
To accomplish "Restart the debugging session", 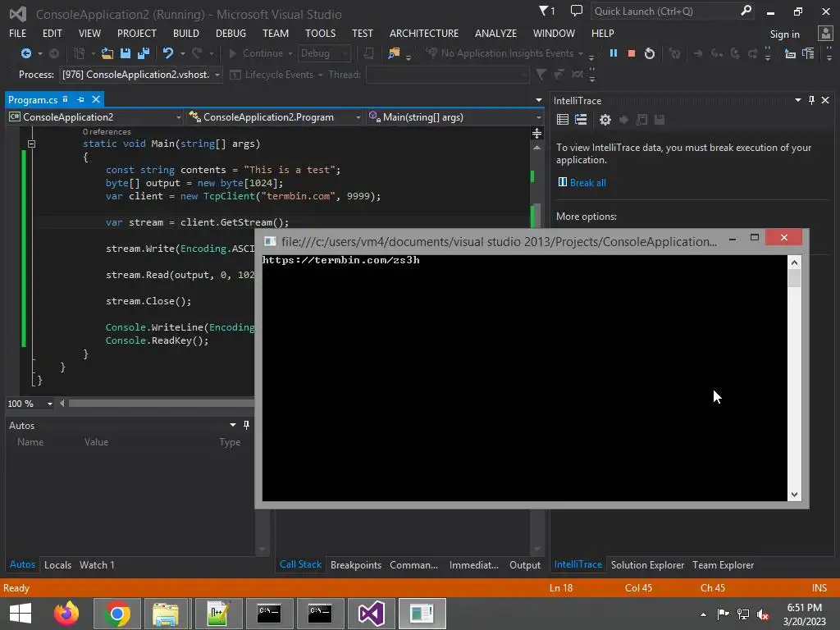I will (x=650, y=53).
